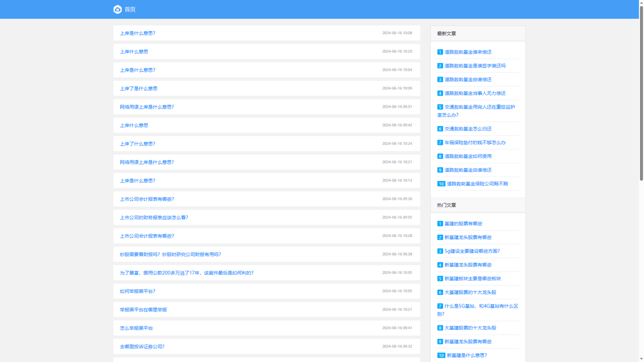Viewport: 644px width, 362px height.
Task: Open latest article 9 道路救助基金由谁偿还
Action: (468, 170)
